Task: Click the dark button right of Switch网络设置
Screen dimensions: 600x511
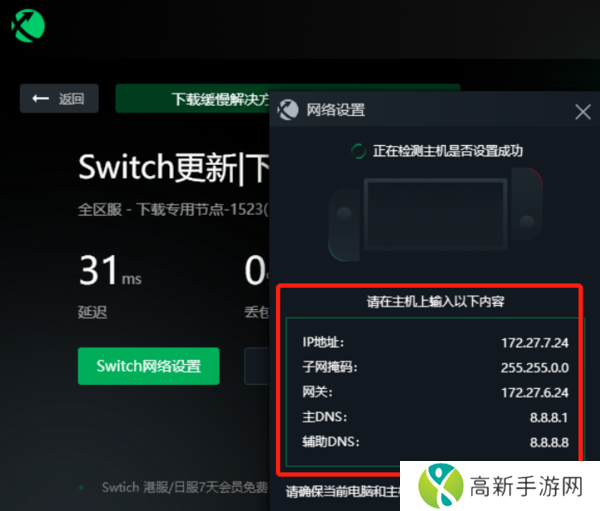Action: tap(257, 366)
